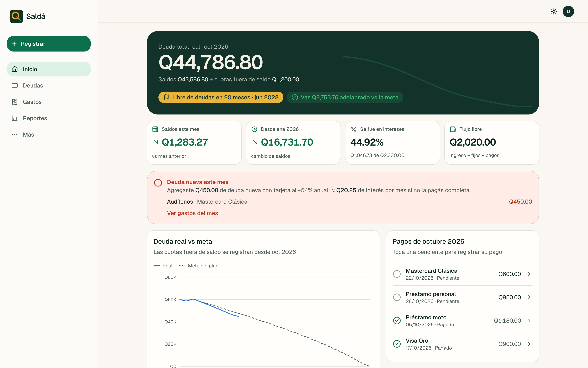Click the three-dots icon beside Más

(x=15, y=135)
